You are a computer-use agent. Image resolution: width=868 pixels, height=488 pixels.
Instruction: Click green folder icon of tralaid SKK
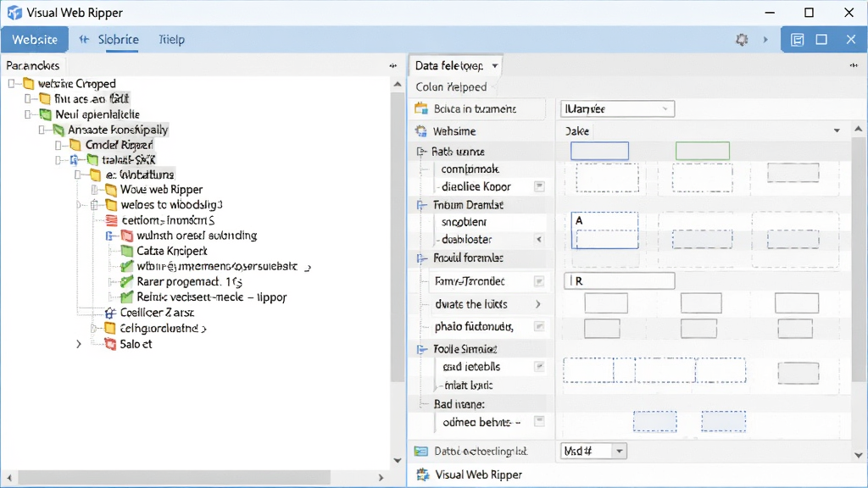92,160
